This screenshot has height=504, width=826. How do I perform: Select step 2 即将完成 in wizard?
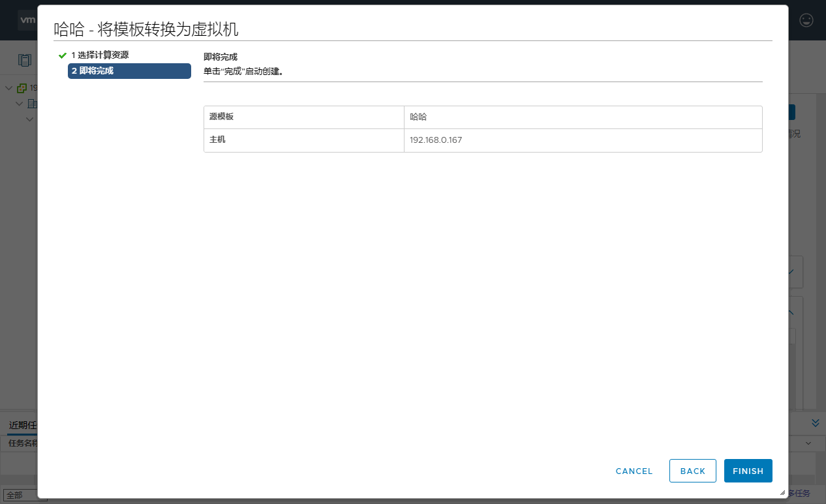(129, 71)
